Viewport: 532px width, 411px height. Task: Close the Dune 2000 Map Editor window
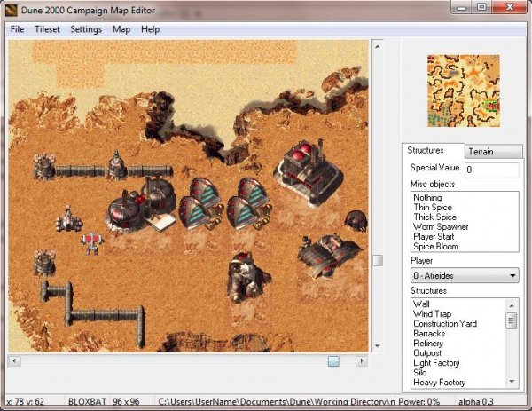(x=509, y=6)
